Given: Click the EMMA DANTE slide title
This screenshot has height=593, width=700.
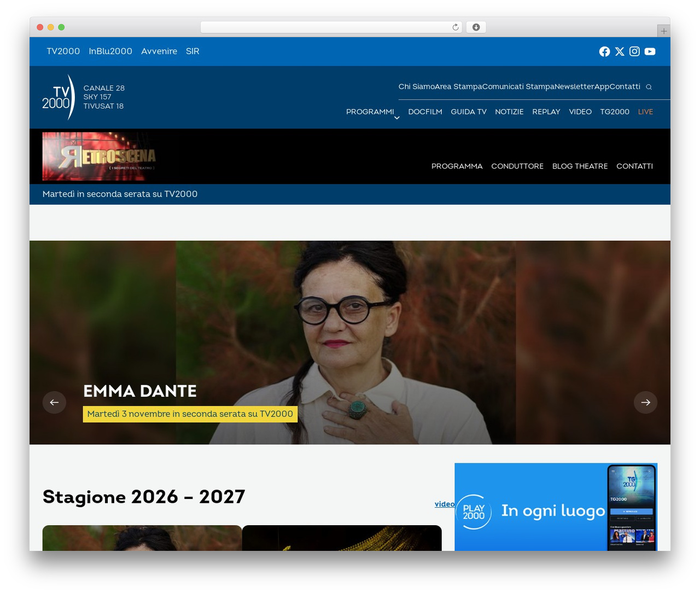Looking at the screenshot, I should tap(140, 391).
